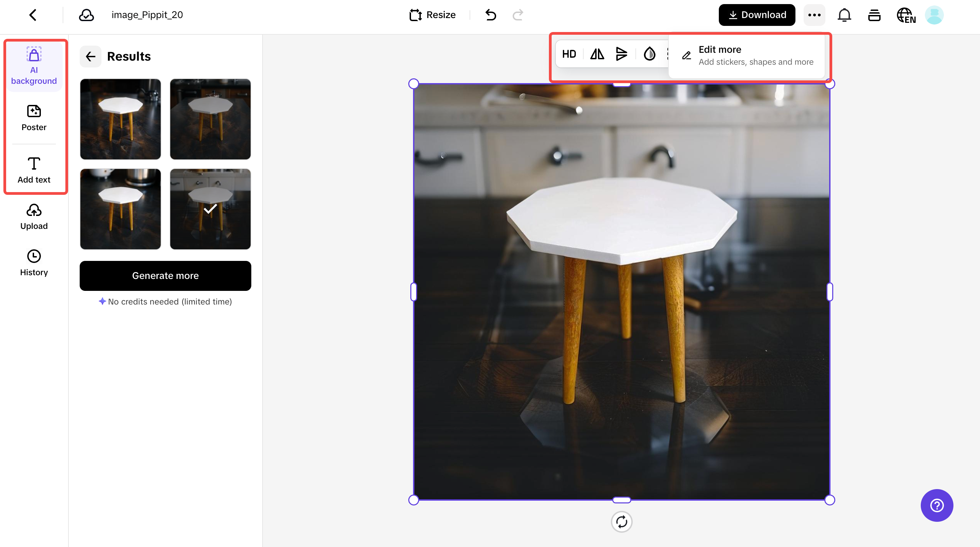Open the Poster tool in sidebar
Image resolution: width=980 pixels, height=547 pixels.
(x=34, y=117)
